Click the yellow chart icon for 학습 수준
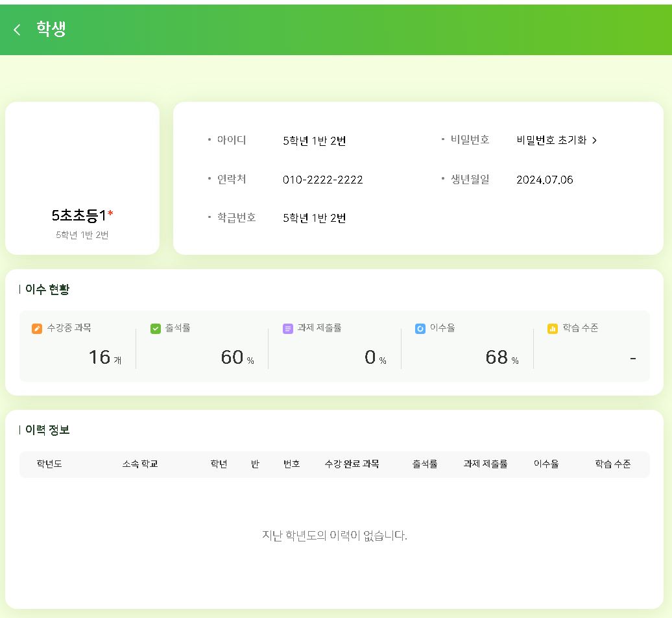Viewport: 672px width, 618px height. point(553,329)
